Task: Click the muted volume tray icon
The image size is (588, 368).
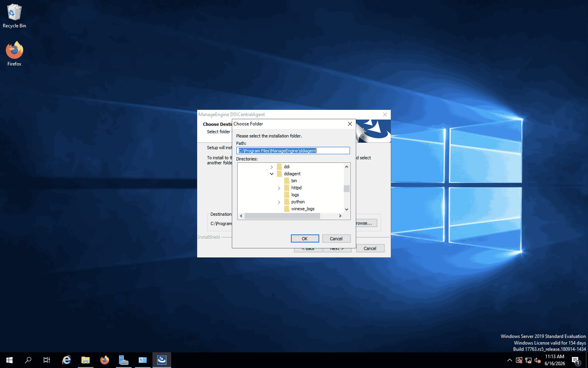Action: pos(537,360)
